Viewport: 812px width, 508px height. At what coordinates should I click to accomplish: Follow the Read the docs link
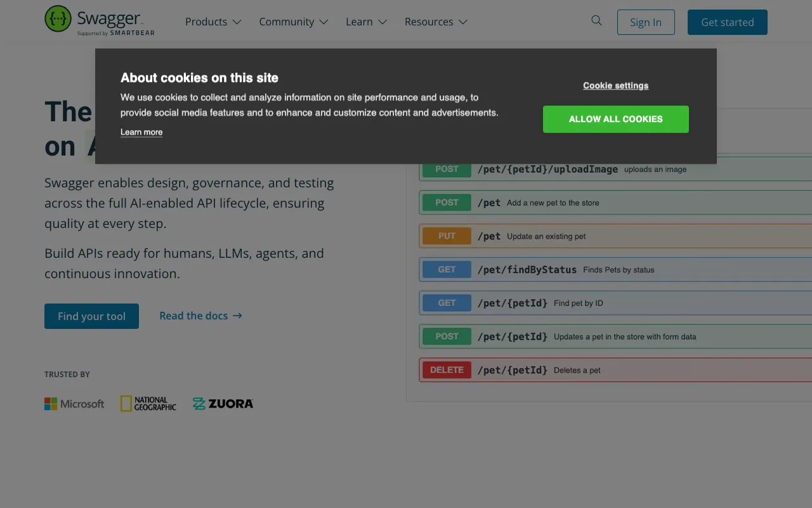tap(193, 316)
